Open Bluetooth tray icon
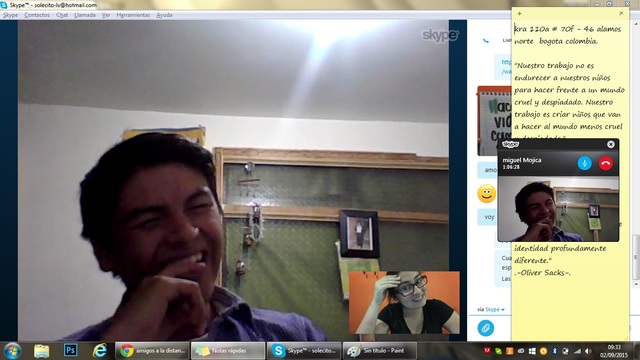Screen dimensions: 640x360 pyautogui.click(x=554, y=351)
